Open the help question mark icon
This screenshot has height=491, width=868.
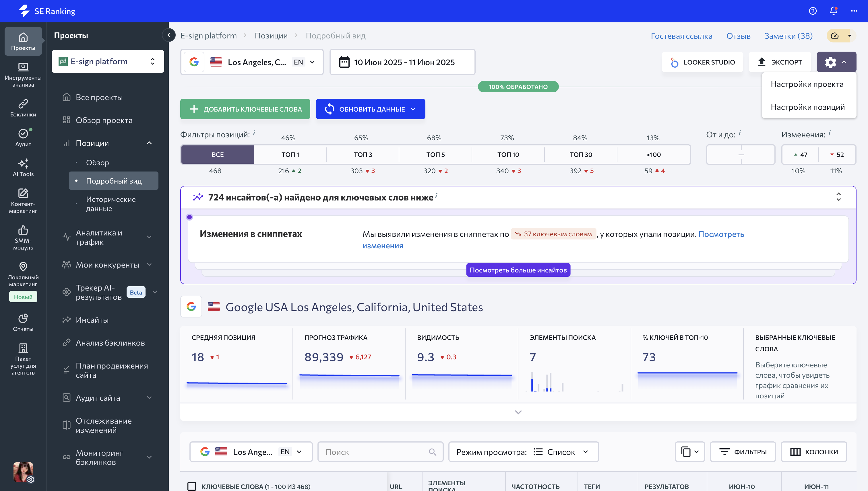[x=813, y=11]
